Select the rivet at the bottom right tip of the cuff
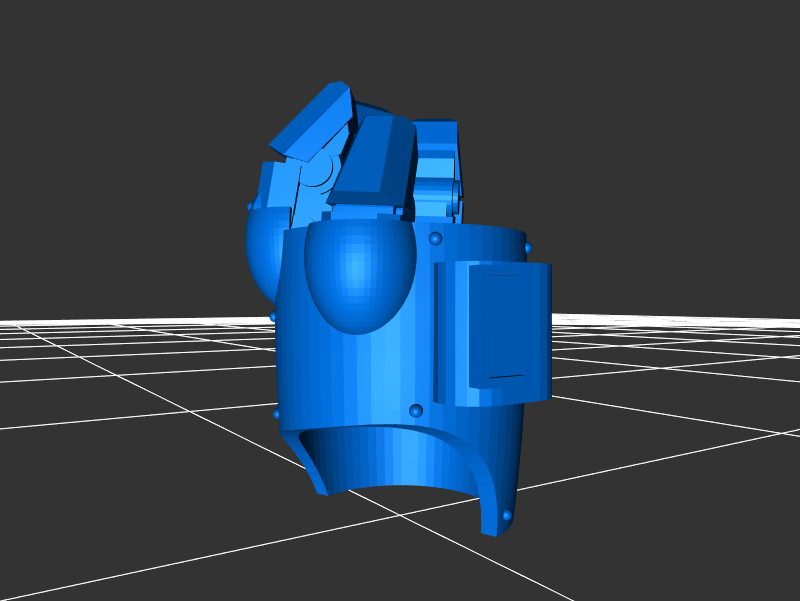The image size is (800, 601). [507, 516]
